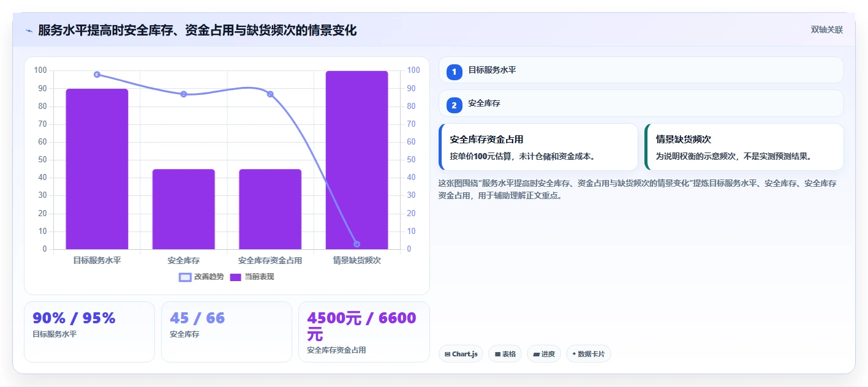The image size is (868, 387).
Task: Click the 情景缺货频次 bar in the chart
Action: pos(357,160)
